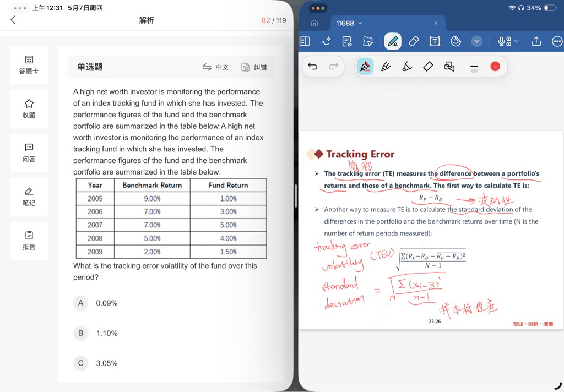The image size is (564, 392).
Task: Open the lasso selection tool
Action: click(x=367, y=41)
